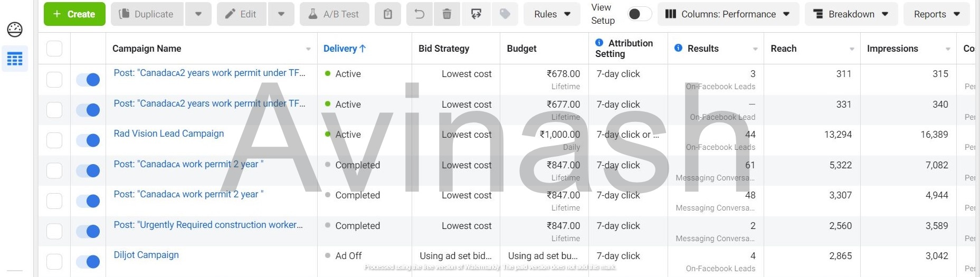Click the tag label icon in toolbar
The height and width of the screenshot is (277, 980).
(505, 14)
